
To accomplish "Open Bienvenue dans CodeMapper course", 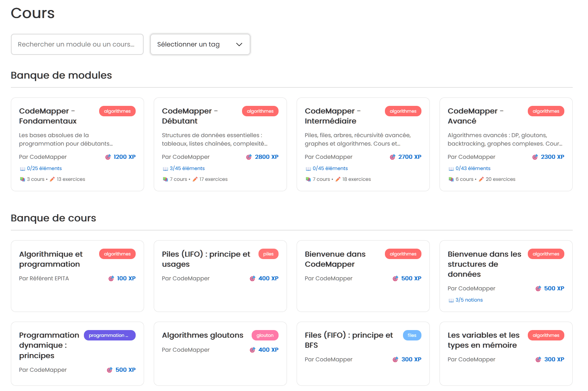I will 335,259.
